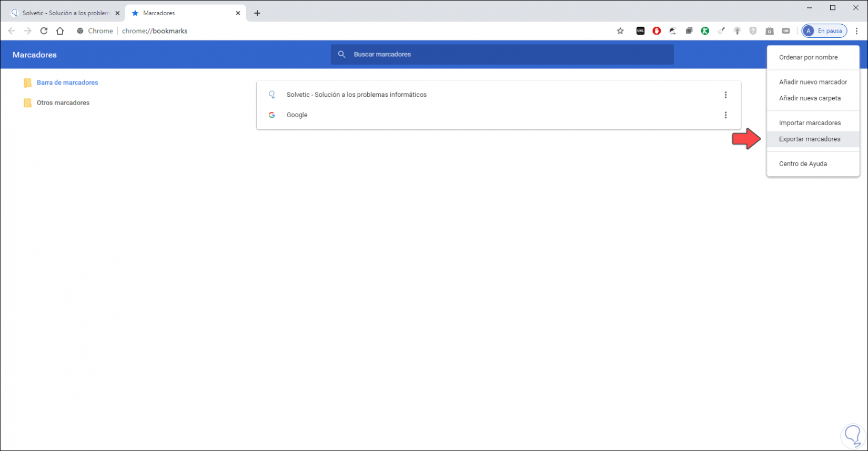
Task: Close the Solvetic tab
Action: pos(117,13)
